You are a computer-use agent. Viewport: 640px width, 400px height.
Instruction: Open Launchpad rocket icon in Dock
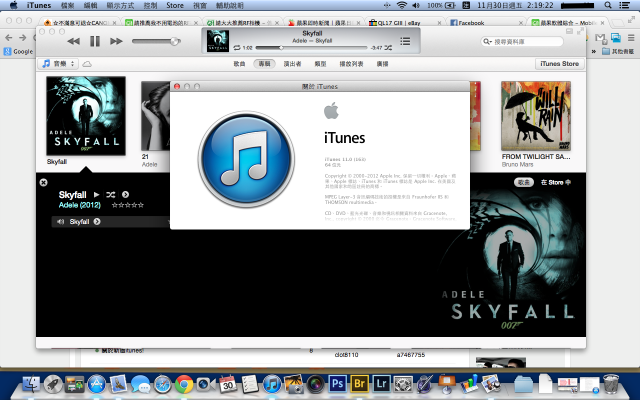click(53, 384)
